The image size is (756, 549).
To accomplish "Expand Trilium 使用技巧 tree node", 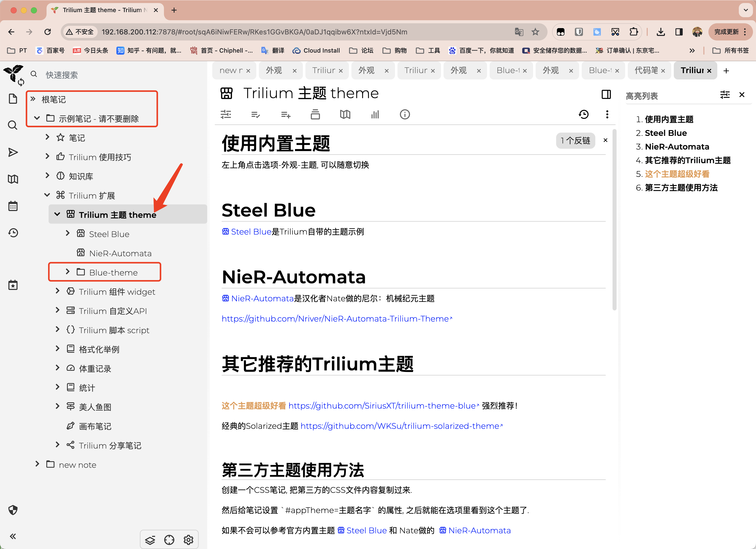I will pyautogui.click(x=47, y=156).
